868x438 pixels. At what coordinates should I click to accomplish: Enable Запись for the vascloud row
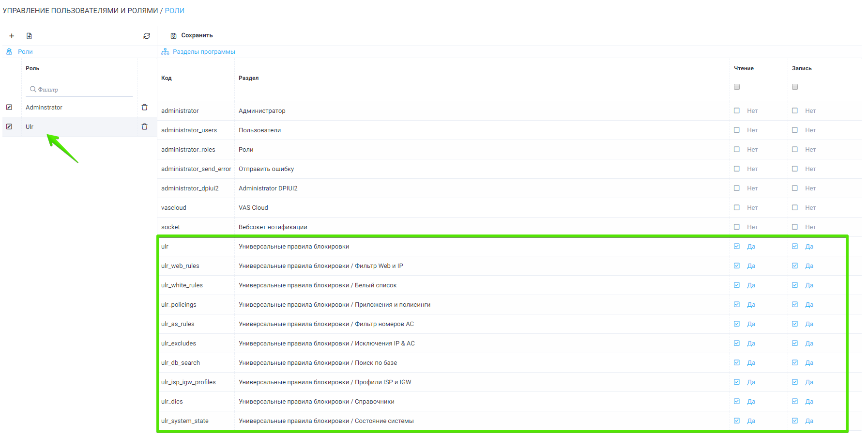[x=795, y=207]
